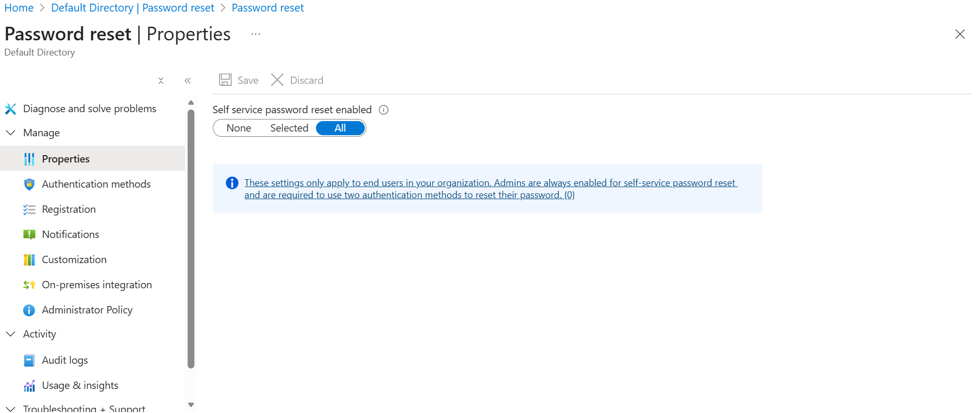Click the sidebar scrollbar down arrow
The image size is (980, 413).
(191, 405)
